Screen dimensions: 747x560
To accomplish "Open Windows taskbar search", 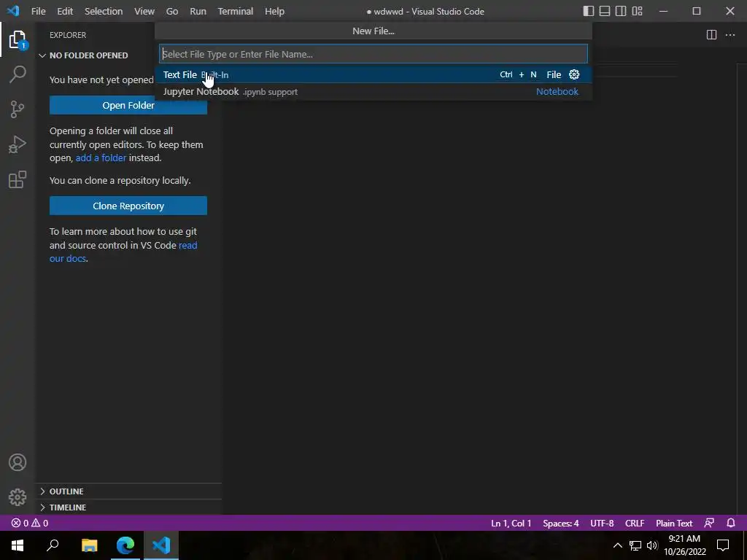I will pyautogui.click(x=53, y=545).
